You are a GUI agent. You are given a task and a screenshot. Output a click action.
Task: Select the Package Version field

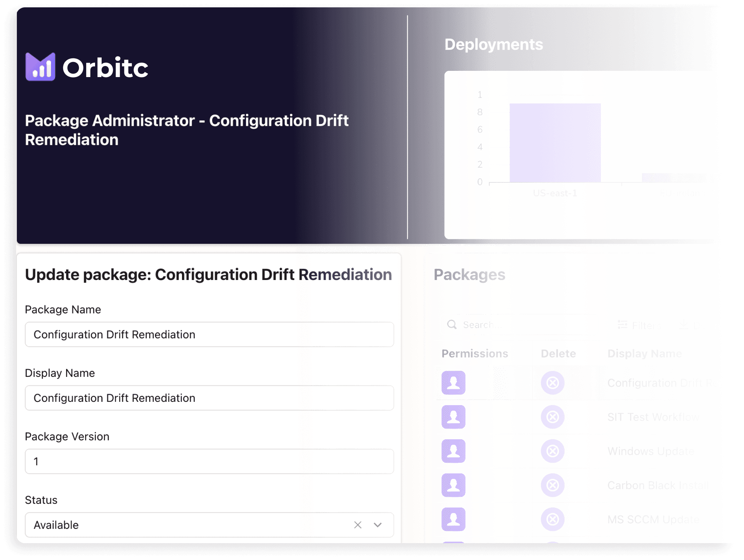pos(209,461)
